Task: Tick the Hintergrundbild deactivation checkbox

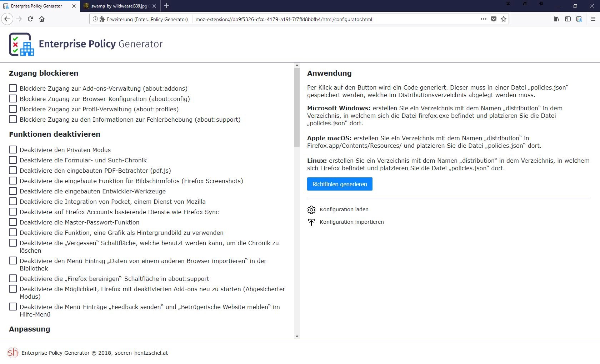Action: click(13, 232)
